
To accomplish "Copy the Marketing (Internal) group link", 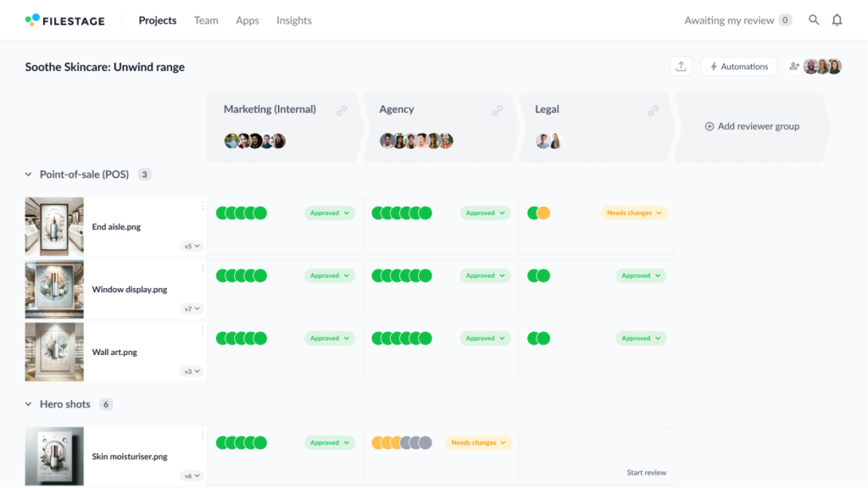I will coord(342,110).
